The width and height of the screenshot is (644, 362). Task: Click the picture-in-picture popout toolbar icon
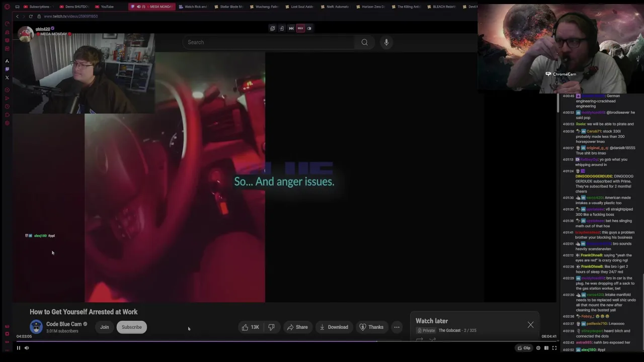[273, 28]
